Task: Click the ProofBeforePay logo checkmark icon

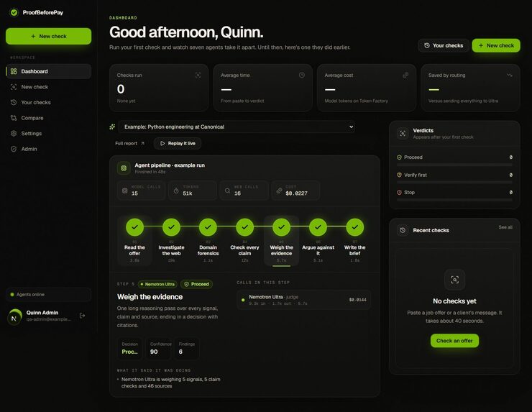Action: point(14,12)
